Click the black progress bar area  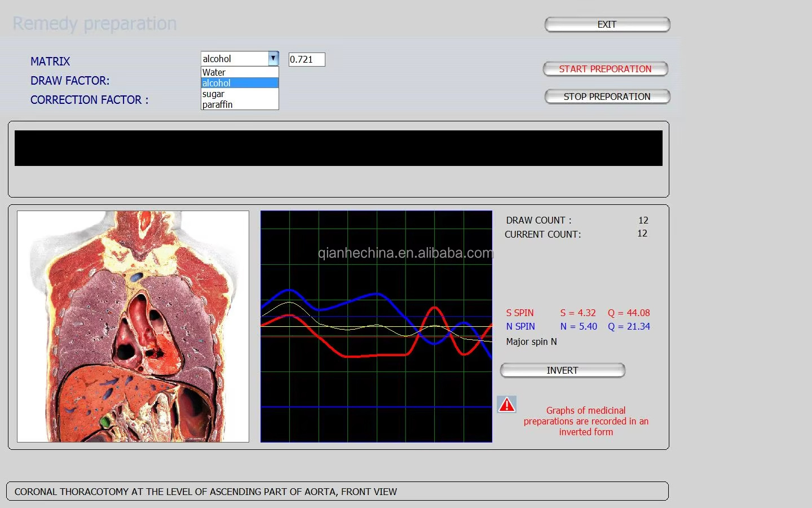pyautogui.click(x=338, y=148)
